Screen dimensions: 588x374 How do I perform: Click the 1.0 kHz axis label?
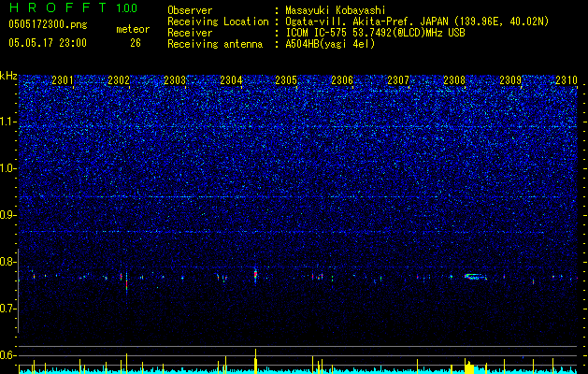coord(8,168)
